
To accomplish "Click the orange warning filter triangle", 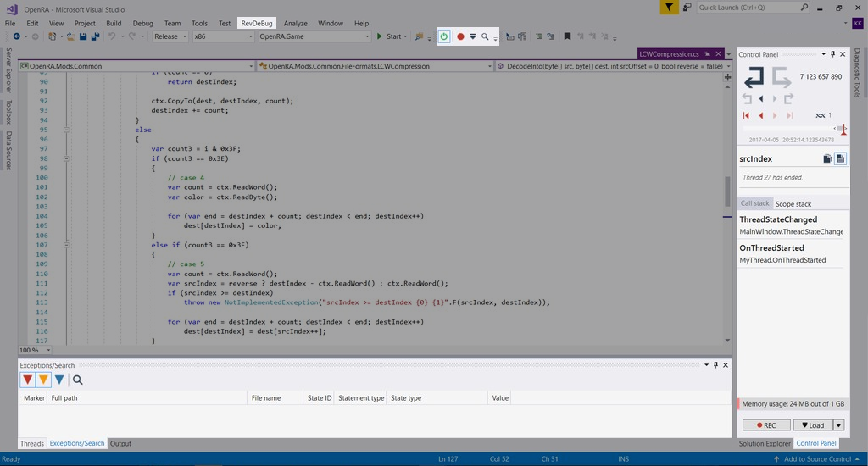I will click(x=43, y=380).
